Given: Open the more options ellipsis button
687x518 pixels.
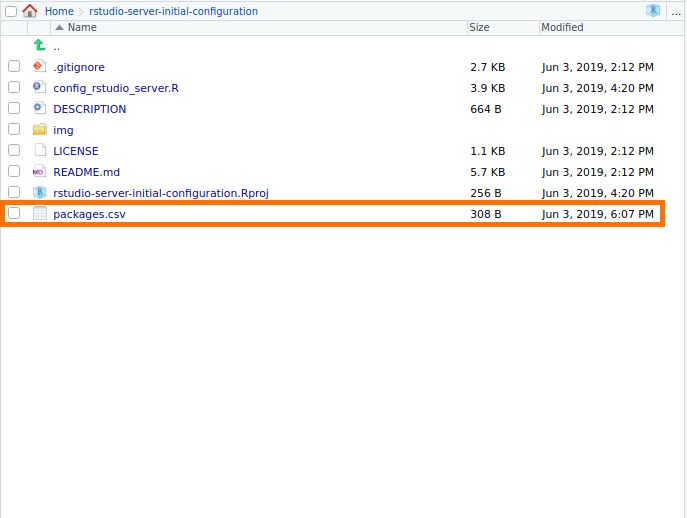Looking at the screenshot, I should tap(676, 13).
